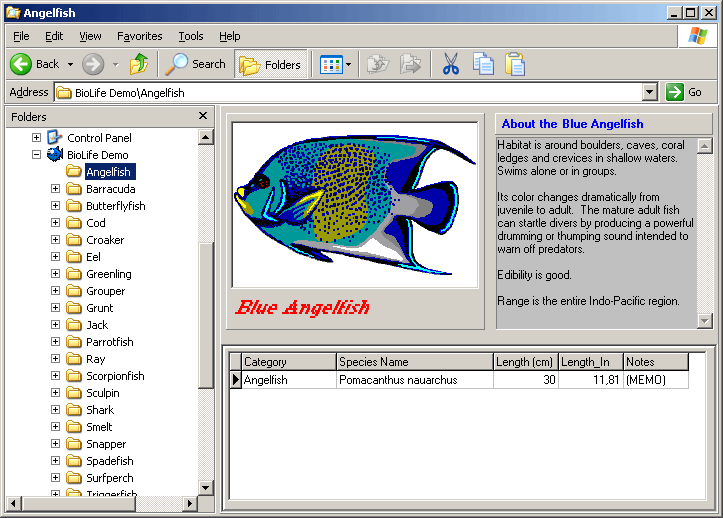Close the Folders pane
This screenshot has height=518, width=723.
click(x=203, y=116)
